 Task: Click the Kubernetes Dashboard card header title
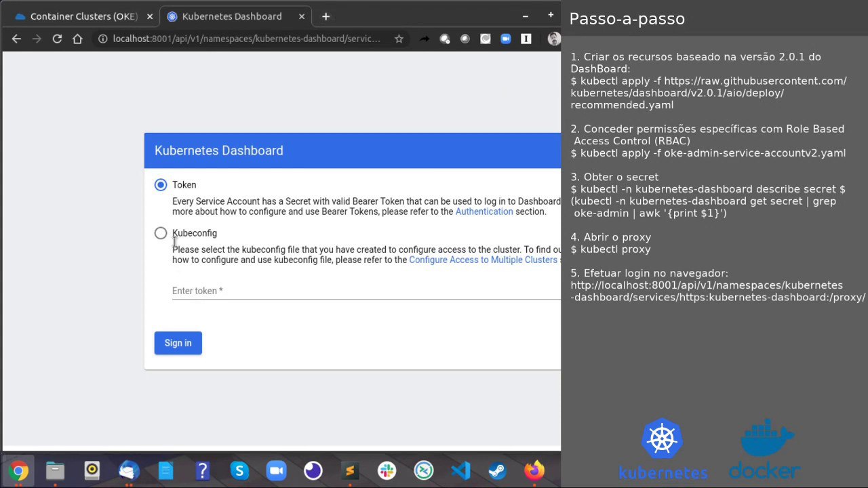click(x=218, y=150)
